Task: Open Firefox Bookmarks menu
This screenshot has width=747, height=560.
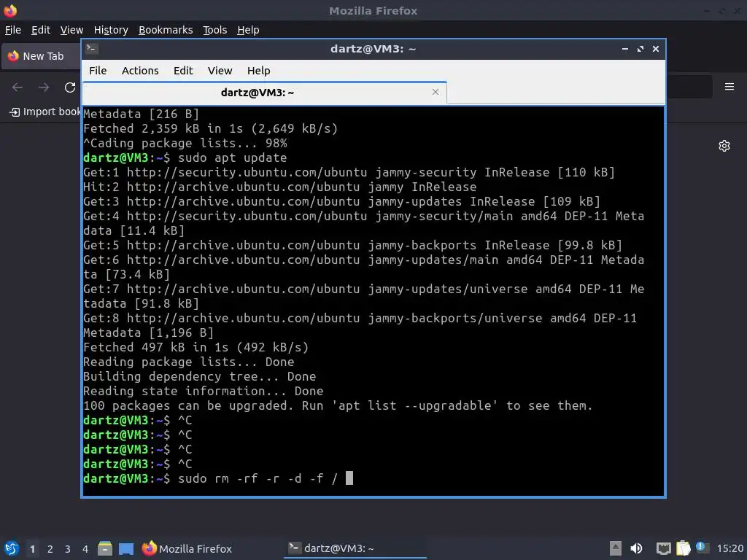Action: click(x=166, y=30)
